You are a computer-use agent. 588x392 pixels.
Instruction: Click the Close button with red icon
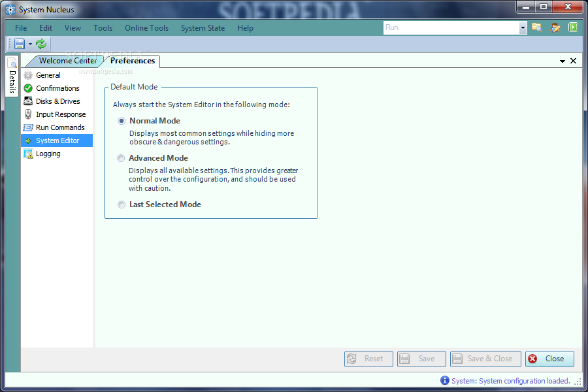pos(549,359)
